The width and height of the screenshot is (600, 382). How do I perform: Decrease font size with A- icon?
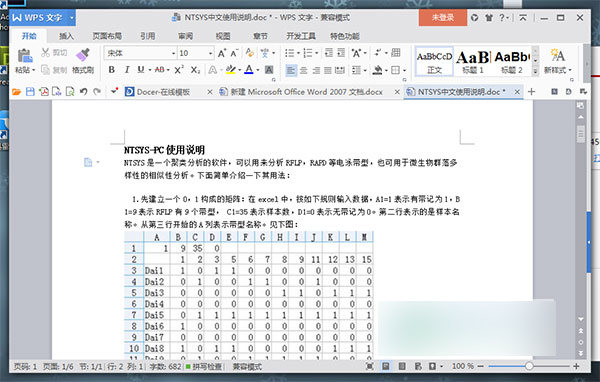click(234, 53)
